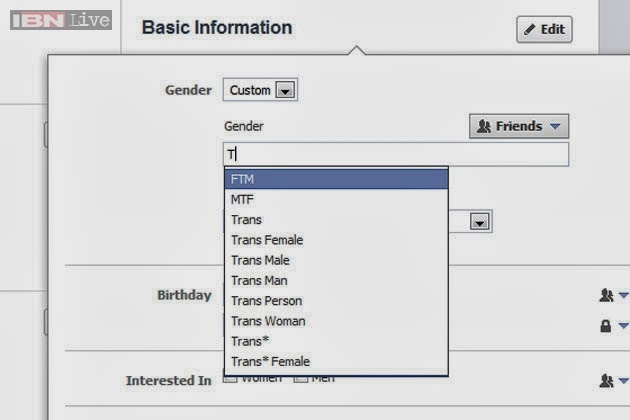630x420 pixels.
Task: Choose the Trans* option
Action: (336, 341)
